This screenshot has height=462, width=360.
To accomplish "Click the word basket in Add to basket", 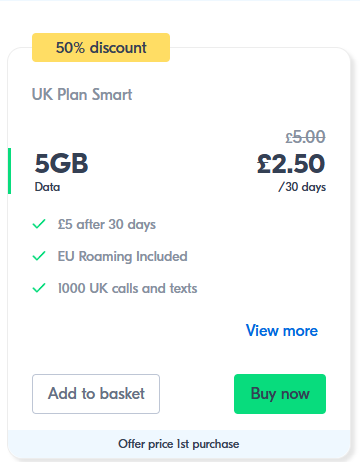I will [x=122, y=394].
